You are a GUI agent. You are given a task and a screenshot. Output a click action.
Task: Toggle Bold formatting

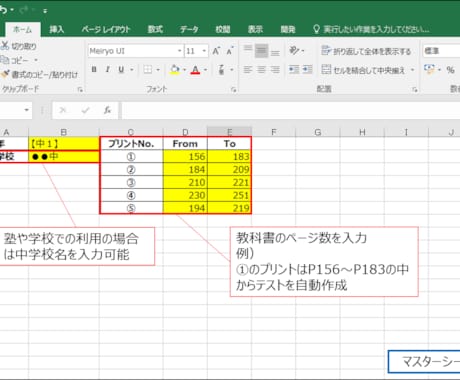(94, 69)
